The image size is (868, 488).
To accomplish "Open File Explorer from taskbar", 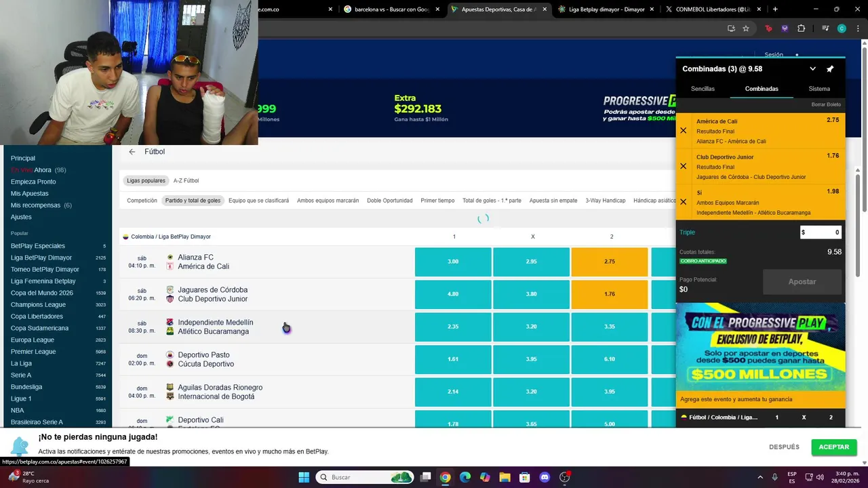I will point(505,477).
